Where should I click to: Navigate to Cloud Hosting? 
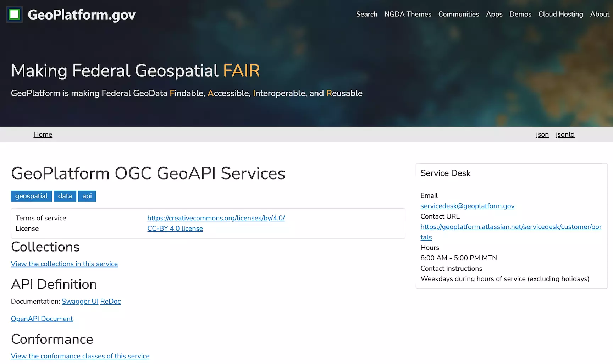(561, 14)
